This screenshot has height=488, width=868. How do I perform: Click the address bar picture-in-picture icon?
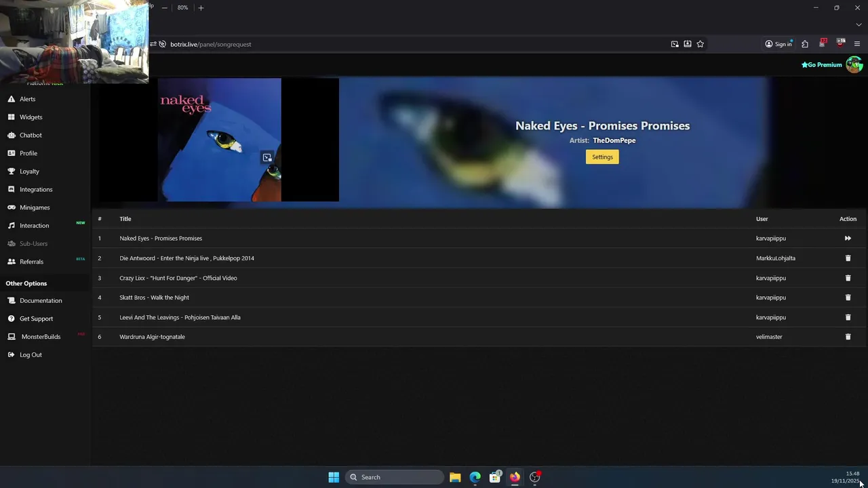point(675,44)
